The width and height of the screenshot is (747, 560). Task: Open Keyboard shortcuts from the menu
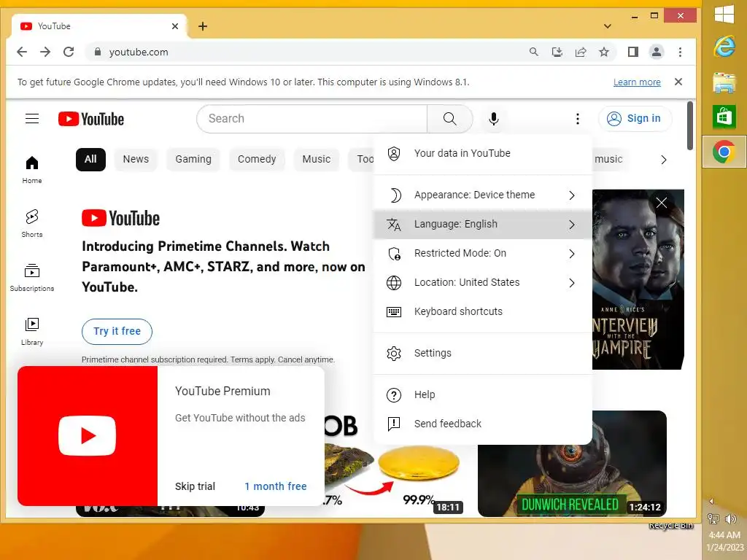[x=483, y=311]
